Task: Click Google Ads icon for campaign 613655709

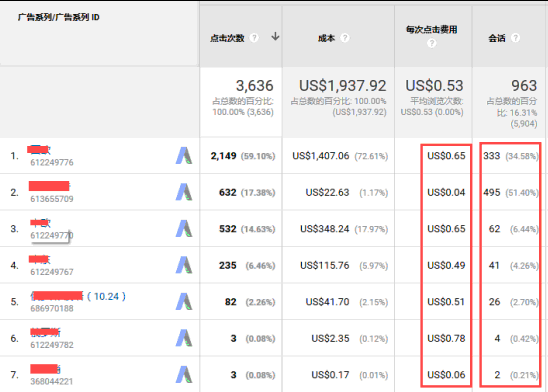Action: [x=184, y=192]
